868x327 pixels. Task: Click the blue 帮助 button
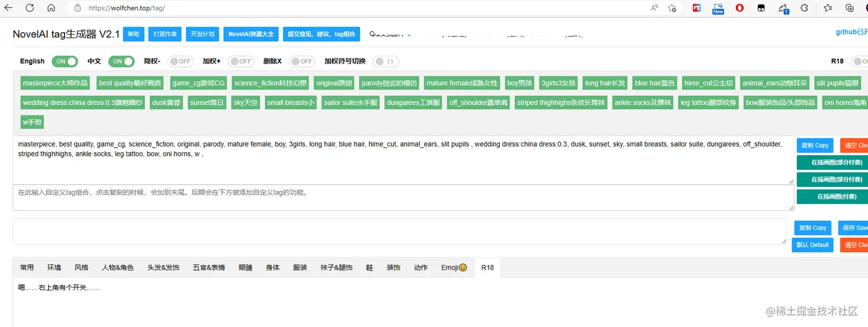(133, 34)
